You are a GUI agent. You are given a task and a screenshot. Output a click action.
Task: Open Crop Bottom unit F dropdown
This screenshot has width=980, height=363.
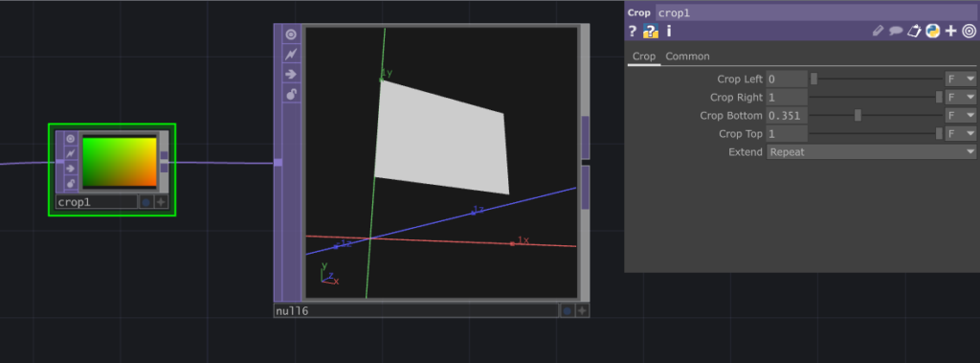click(961, 116)
